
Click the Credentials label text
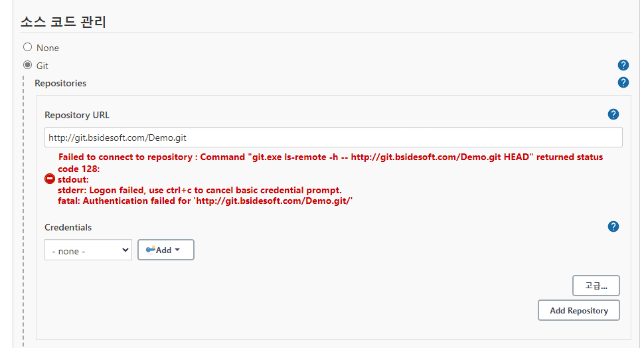point(68,227)
